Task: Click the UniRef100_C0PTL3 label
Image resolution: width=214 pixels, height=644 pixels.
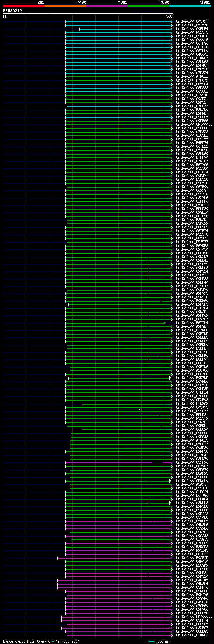Action: 192,363
